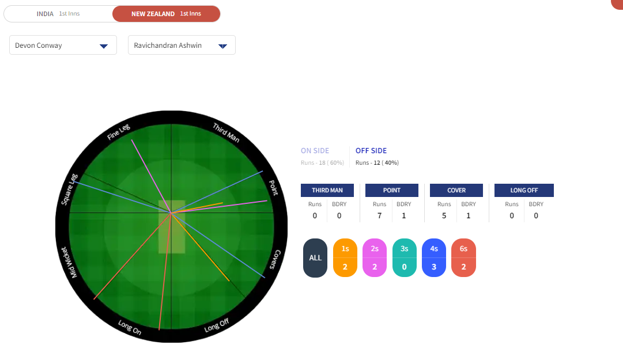Image resolution: width=623 pixels, height=364 pixels.
Task: Switch to INDIA 1st Inns tab
Action: pyautogui.click(x=58, y=14)
